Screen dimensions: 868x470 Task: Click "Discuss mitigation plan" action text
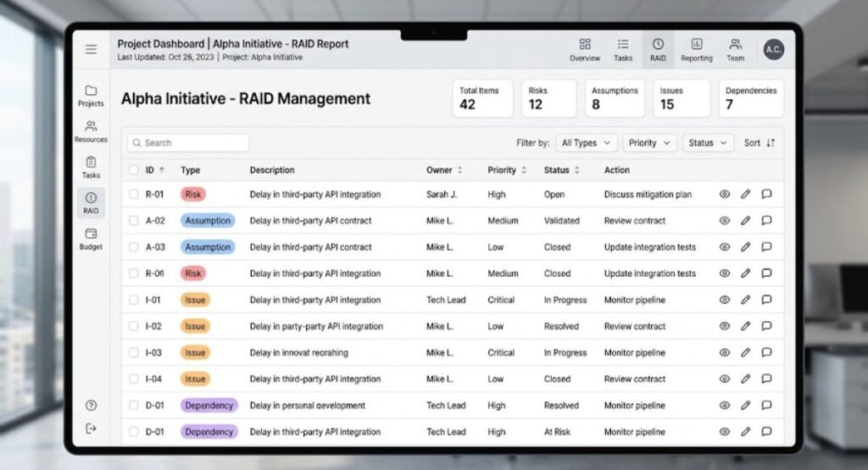(x=648, y=194)
